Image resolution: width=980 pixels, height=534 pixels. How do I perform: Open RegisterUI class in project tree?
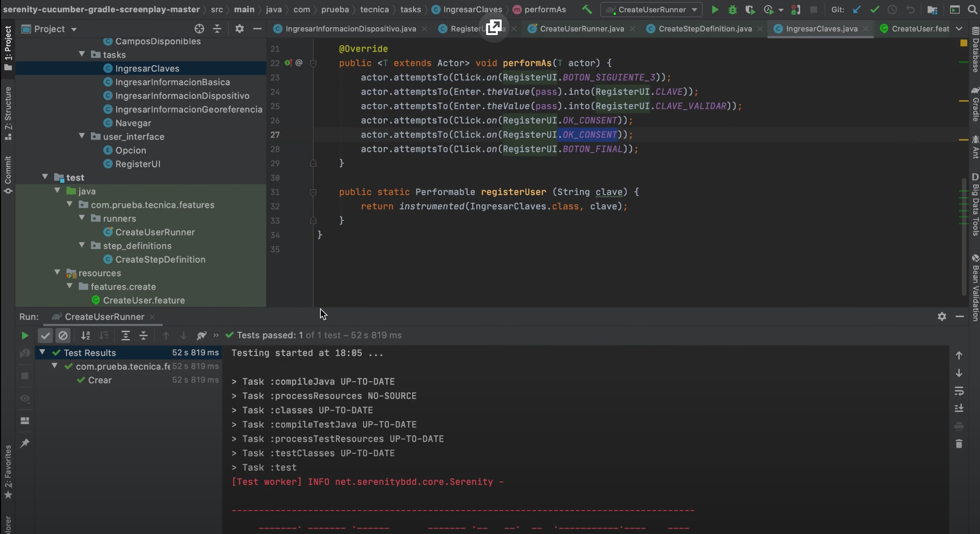point(138,164)
